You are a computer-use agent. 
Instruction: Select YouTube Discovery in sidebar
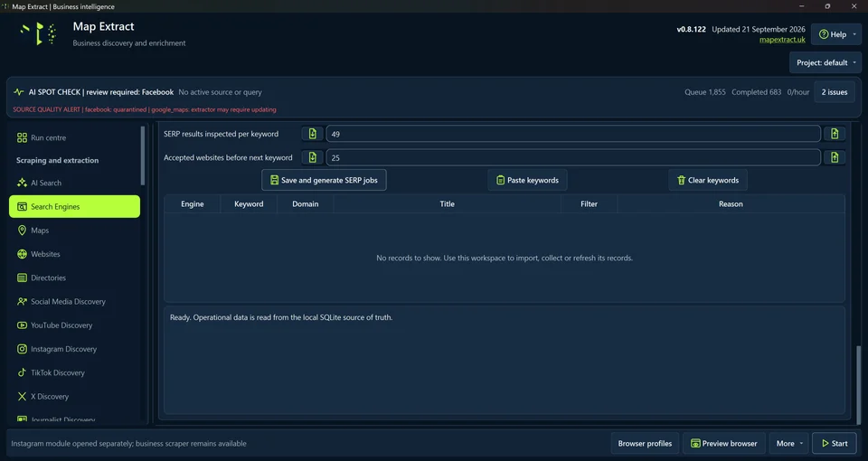(x=74, y=325)
